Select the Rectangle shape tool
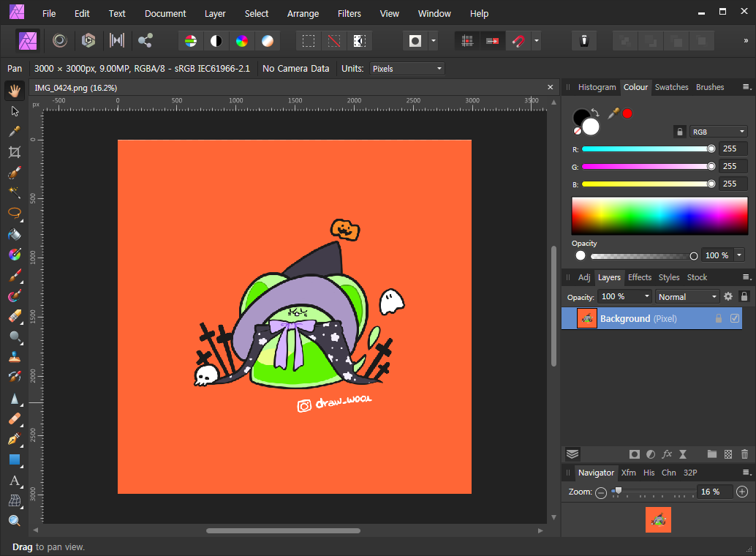756x556 pixels. (15, 459)
